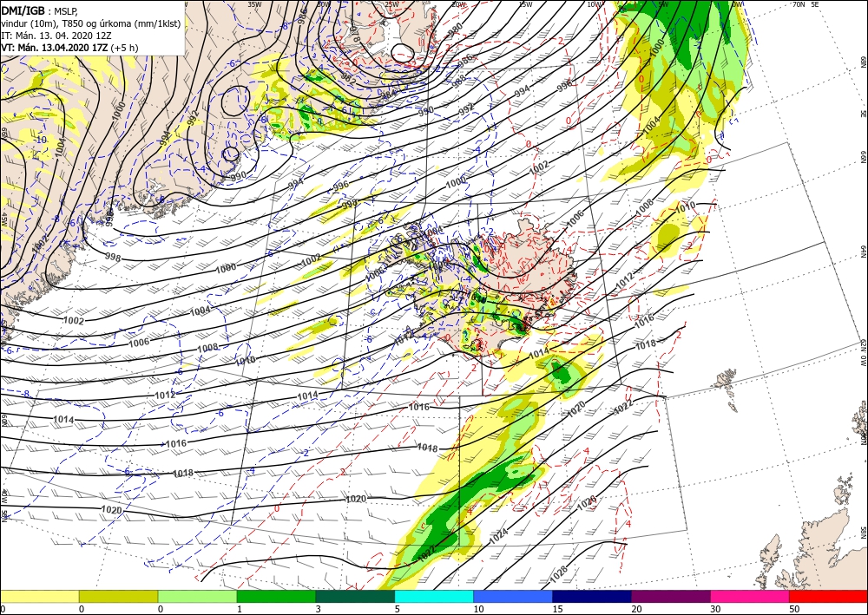Click legend value '30' under the colour bar
The height and width of the screenshot is (615, 868).
pyautogui.click(x=715, y=609)
